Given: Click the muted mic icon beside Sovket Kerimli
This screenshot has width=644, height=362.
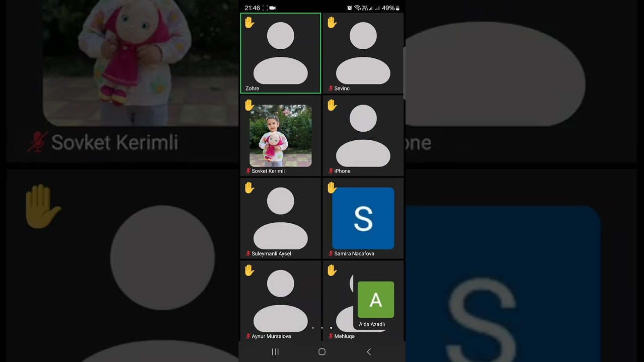Looking at the screenshot, I should point(248,171).
